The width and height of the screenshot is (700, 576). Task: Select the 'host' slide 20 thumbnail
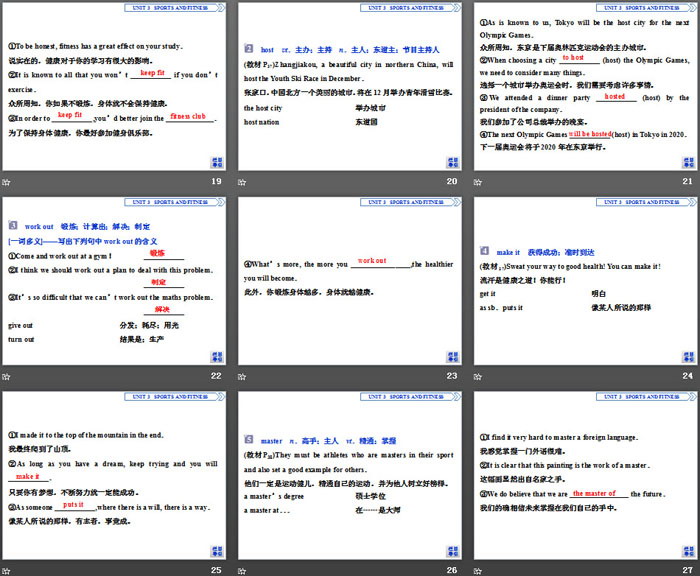pos(349,88)
